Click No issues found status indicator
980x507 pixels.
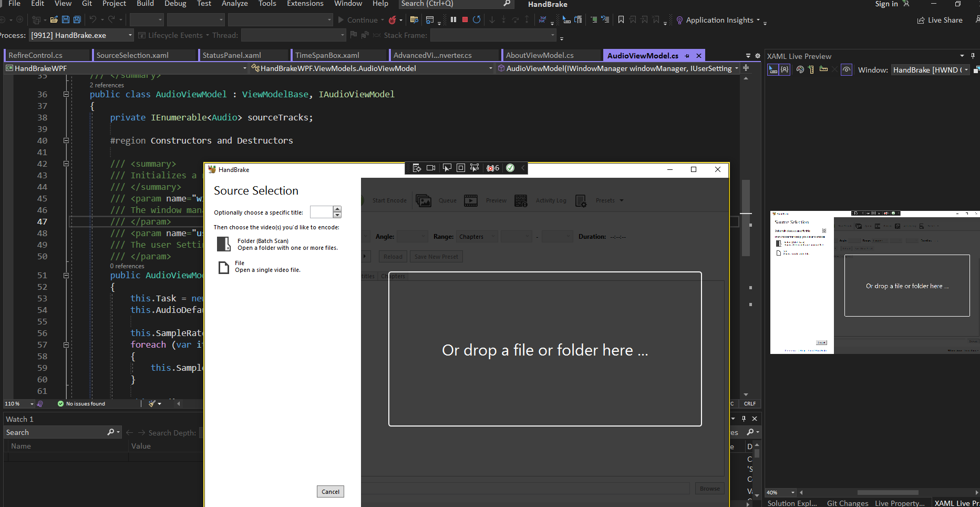pyautogui.click(x=81, y=404)
